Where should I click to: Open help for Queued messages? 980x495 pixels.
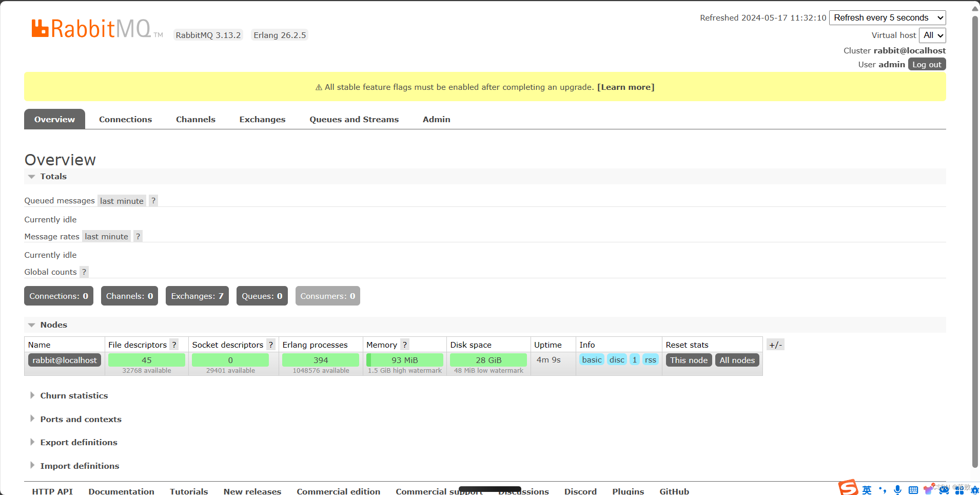(153, 201)
